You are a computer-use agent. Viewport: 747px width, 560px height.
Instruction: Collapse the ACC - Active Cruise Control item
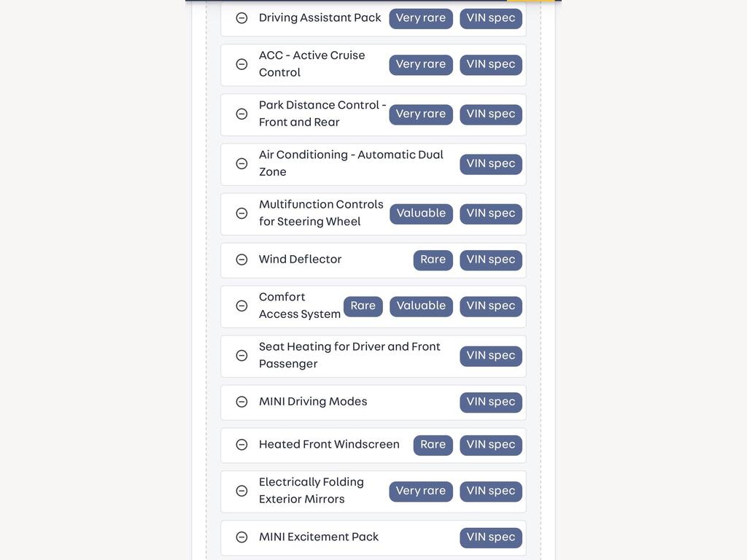[x=241, y=64]
